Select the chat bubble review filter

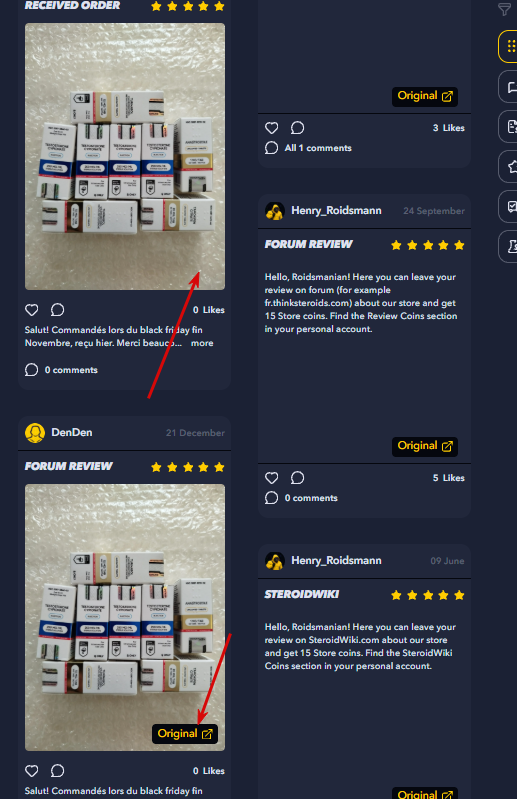[508, 87]
